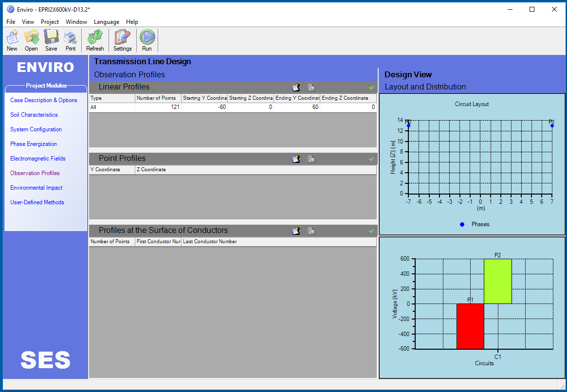Refresh the view with the Refresh icon
This screenshot has width=567, height=392.
click(x=95, y=39)
